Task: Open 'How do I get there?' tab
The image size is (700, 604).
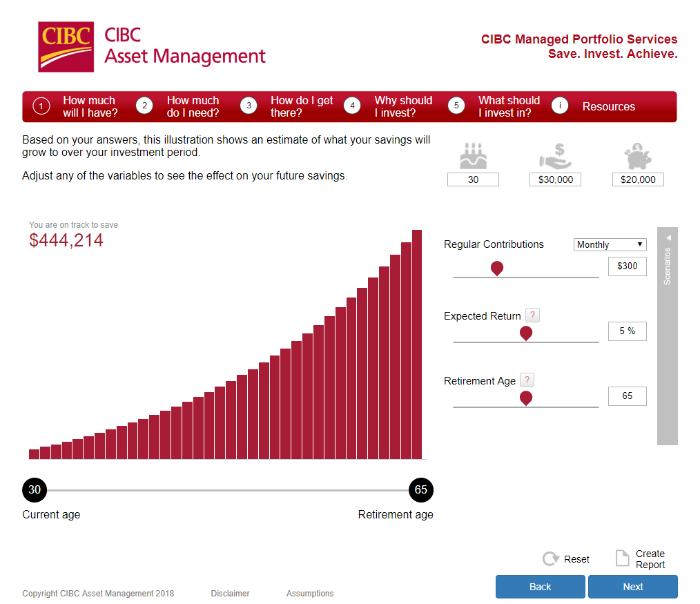Action: pyautogui.click(x=302, y=107)
